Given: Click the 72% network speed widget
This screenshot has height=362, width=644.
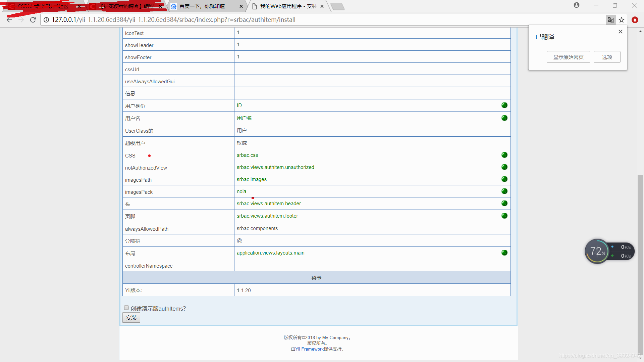Looking at the screenshot, I should [609, 251].
